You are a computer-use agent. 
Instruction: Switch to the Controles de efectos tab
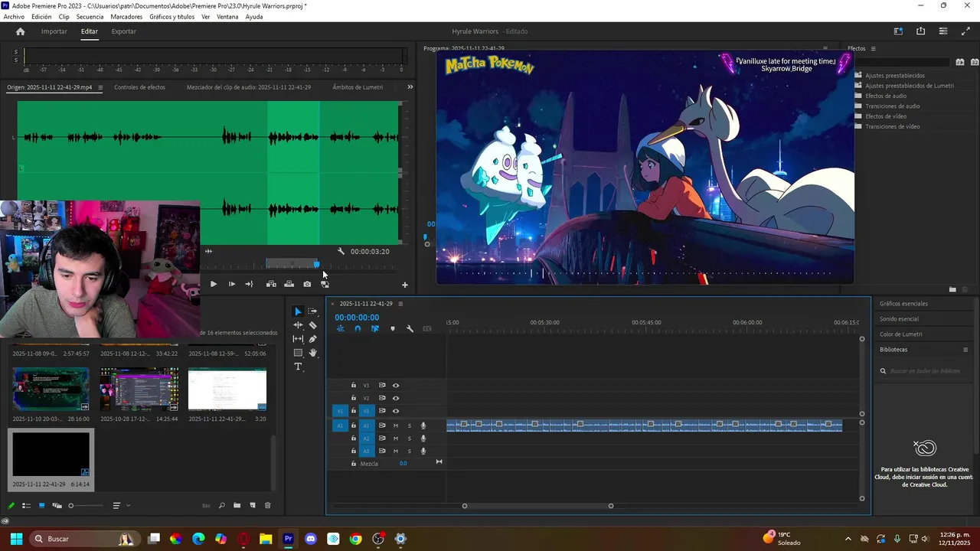pyautogui.click(x=139, y=87)
